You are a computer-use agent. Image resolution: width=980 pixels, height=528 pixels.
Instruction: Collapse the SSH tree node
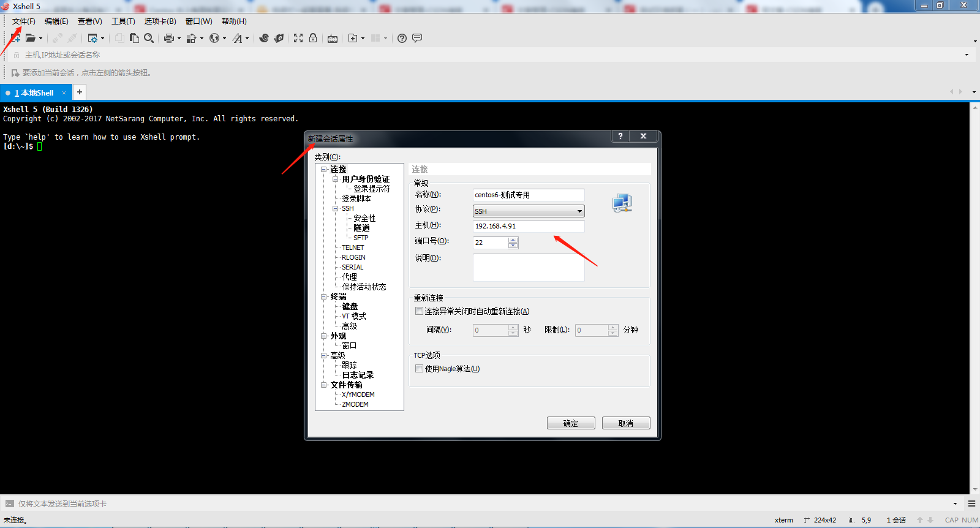click(x=336, y=208)
